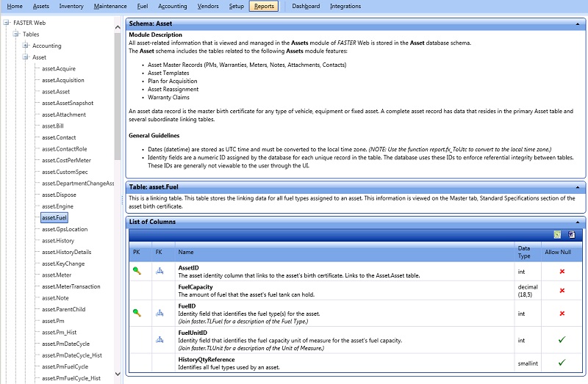Select asset.Bill table
Image resolution: width=588 pixels, height=384 pixels.
click(53, 126)
